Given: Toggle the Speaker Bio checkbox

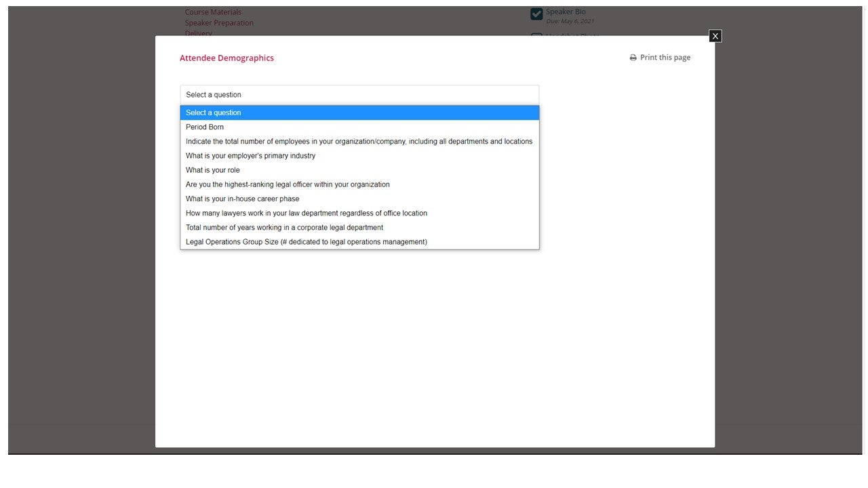Looking at the screenshot, I should point(536,14).
